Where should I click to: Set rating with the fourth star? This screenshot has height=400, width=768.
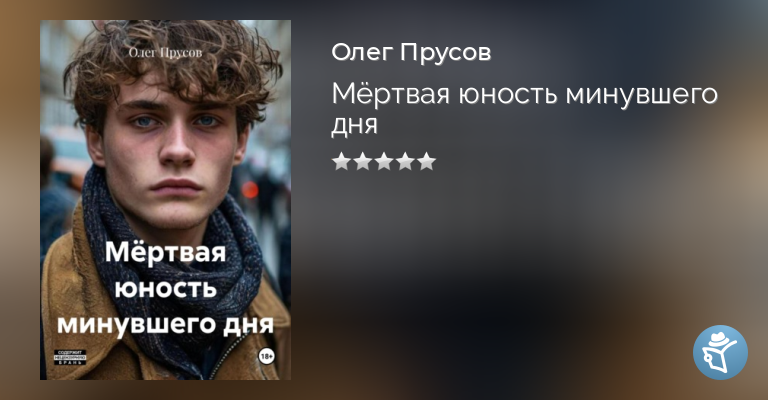pyautogui.click(x=405, y=161)
